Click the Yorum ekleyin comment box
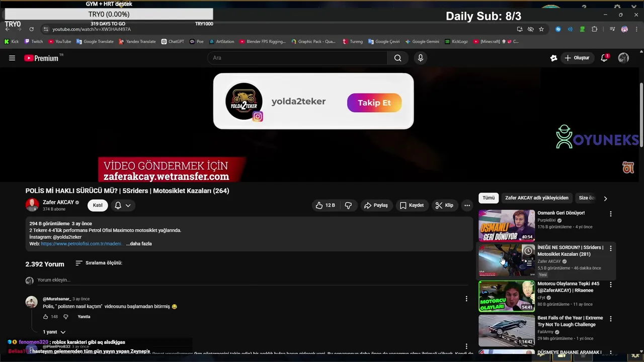 click(252, 280)
